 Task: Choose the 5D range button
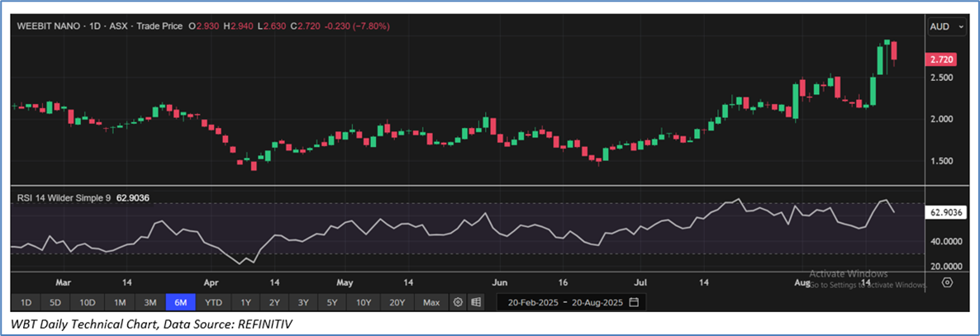tap(56, 302)
